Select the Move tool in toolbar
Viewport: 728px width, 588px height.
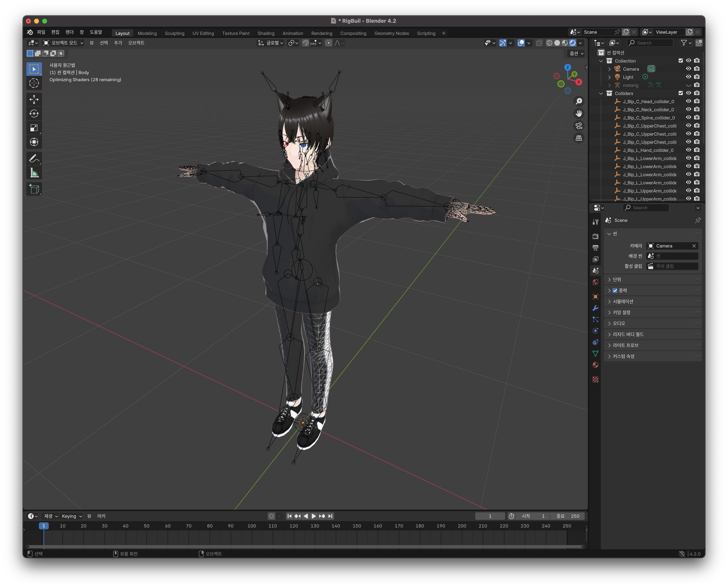(x=34, y=99)
